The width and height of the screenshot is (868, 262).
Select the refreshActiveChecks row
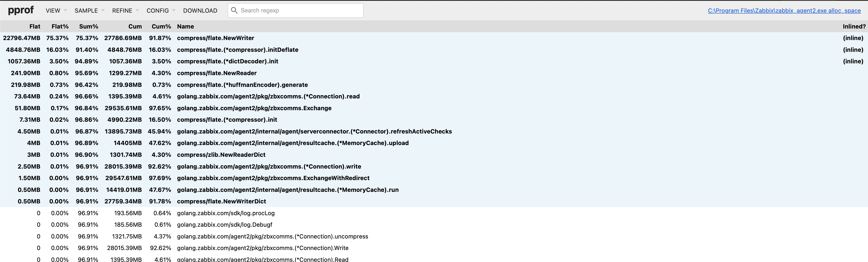pyautogui.click(x=434, y=131)
